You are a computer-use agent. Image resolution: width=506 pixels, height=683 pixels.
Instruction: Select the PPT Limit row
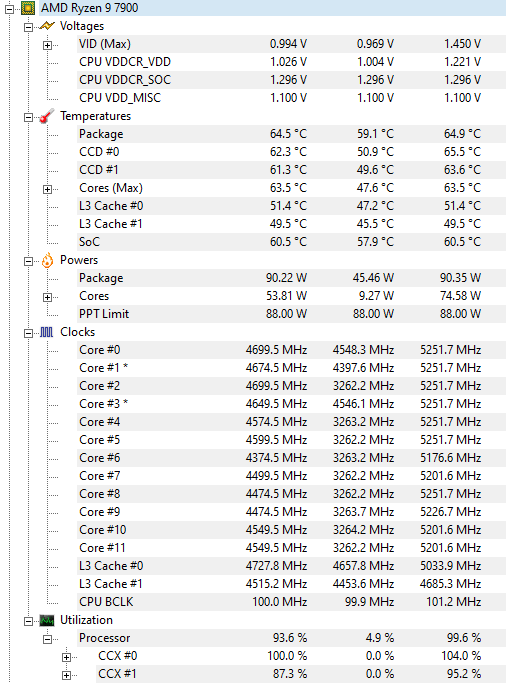(291, 314)
